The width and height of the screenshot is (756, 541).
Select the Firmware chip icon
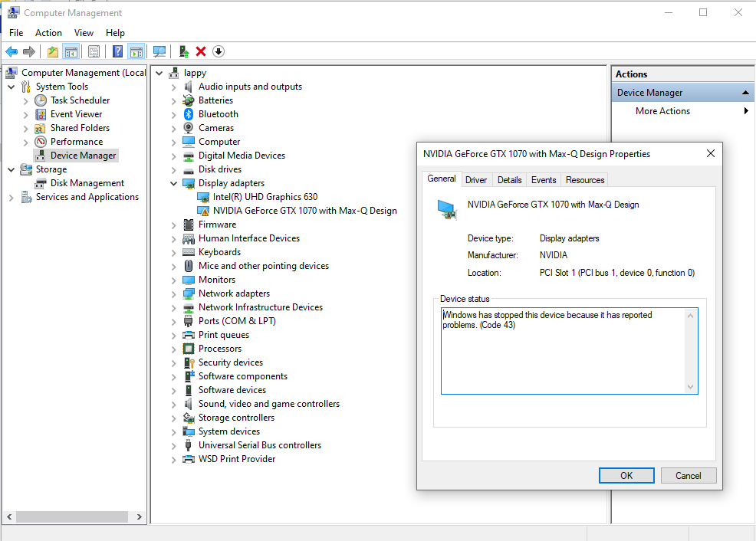click(x=189, y=225)
